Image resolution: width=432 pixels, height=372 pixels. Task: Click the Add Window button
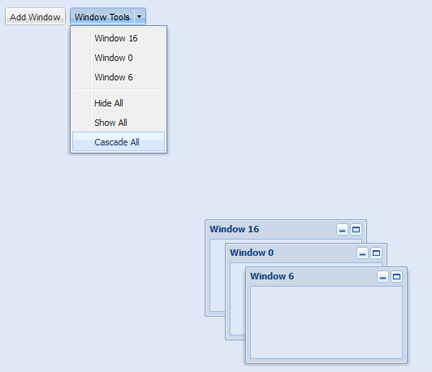(x=35, y=17)
